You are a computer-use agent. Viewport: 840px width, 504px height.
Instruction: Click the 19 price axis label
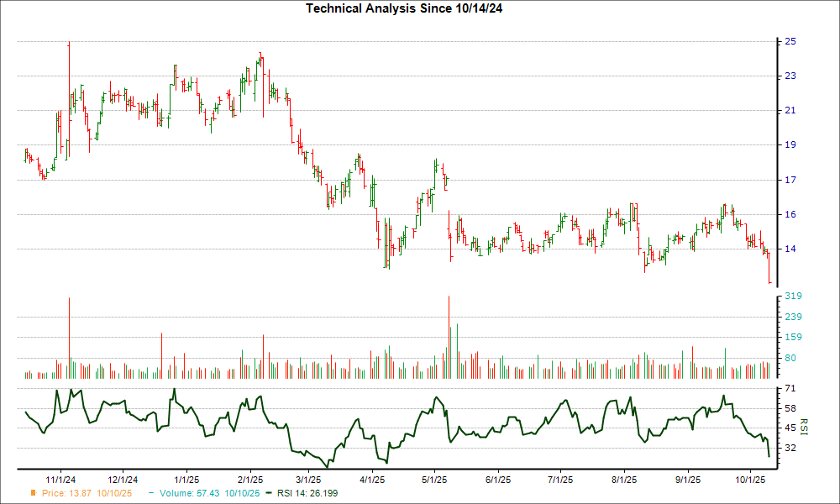[x=790, y=145]
